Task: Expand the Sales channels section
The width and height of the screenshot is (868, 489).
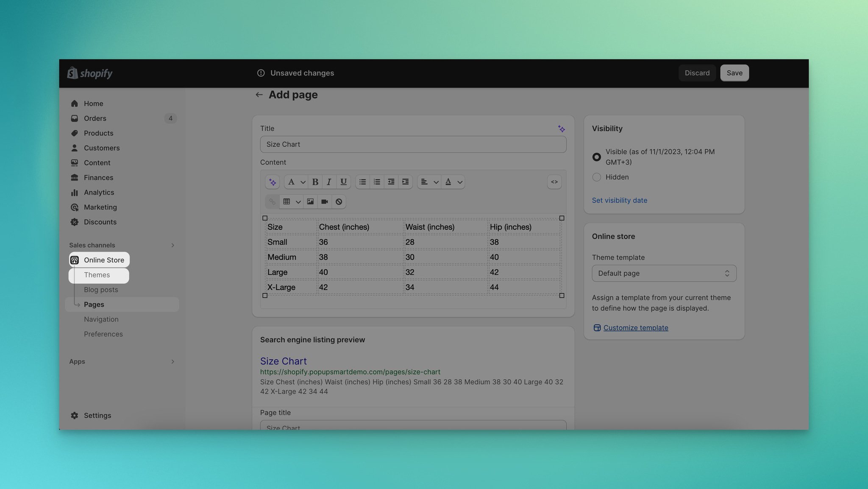Action: pos(172,245)
